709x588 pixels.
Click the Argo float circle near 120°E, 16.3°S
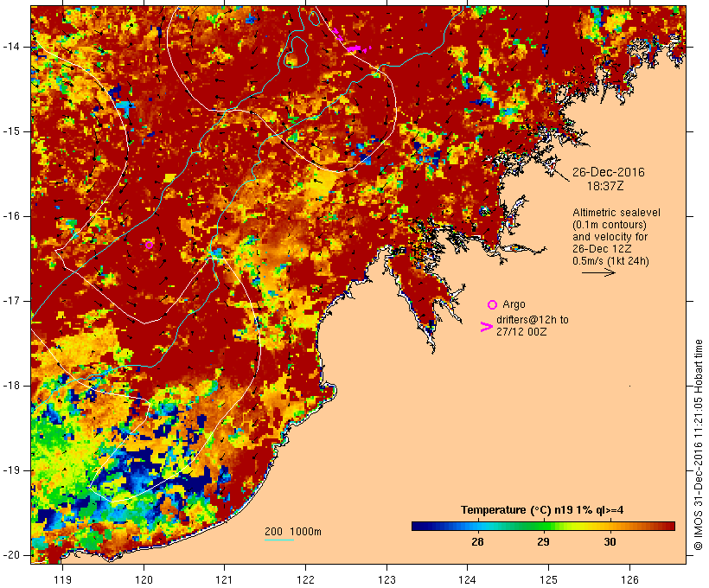[150, 246]
